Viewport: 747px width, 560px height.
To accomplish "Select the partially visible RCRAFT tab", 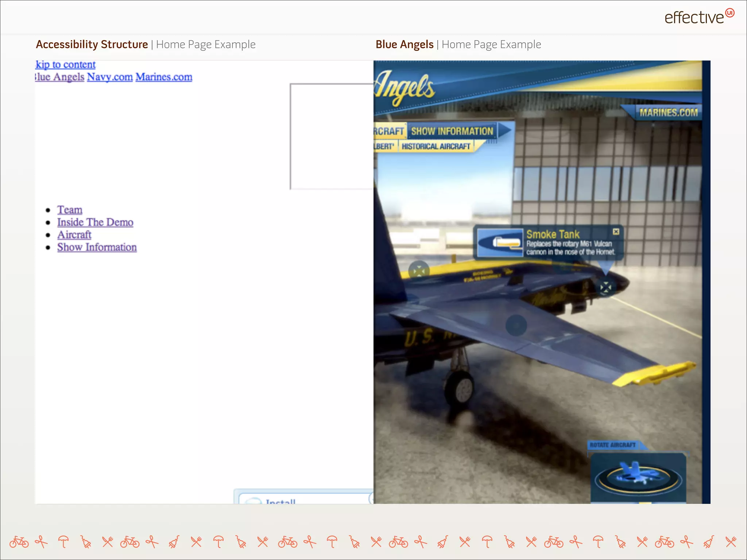I will pyautogui.click(x=389, y=131).
